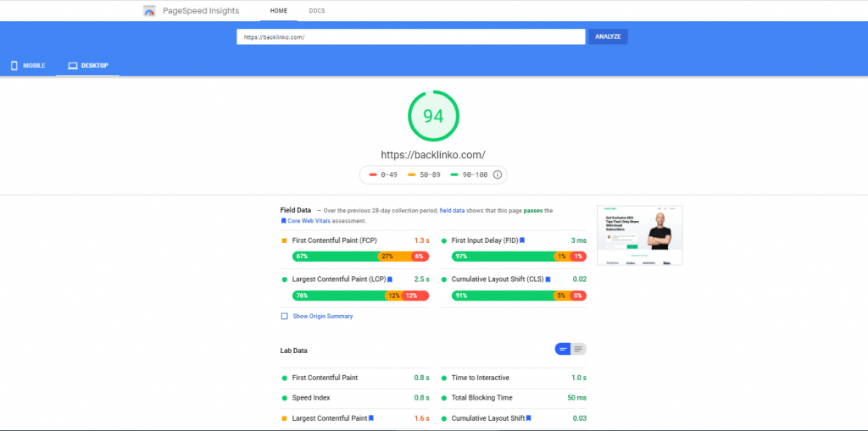Click the Show Origin Summary label
868x431 pixels.
point(323,317)
